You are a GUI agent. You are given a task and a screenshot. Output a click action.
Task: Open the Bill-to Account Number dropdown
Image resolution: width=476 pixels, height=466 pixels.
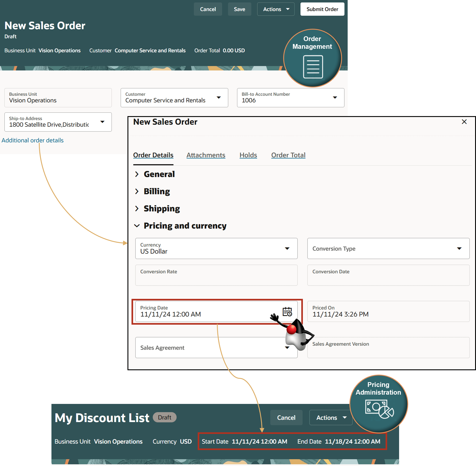pyautogui.click(x=335, y=97)
